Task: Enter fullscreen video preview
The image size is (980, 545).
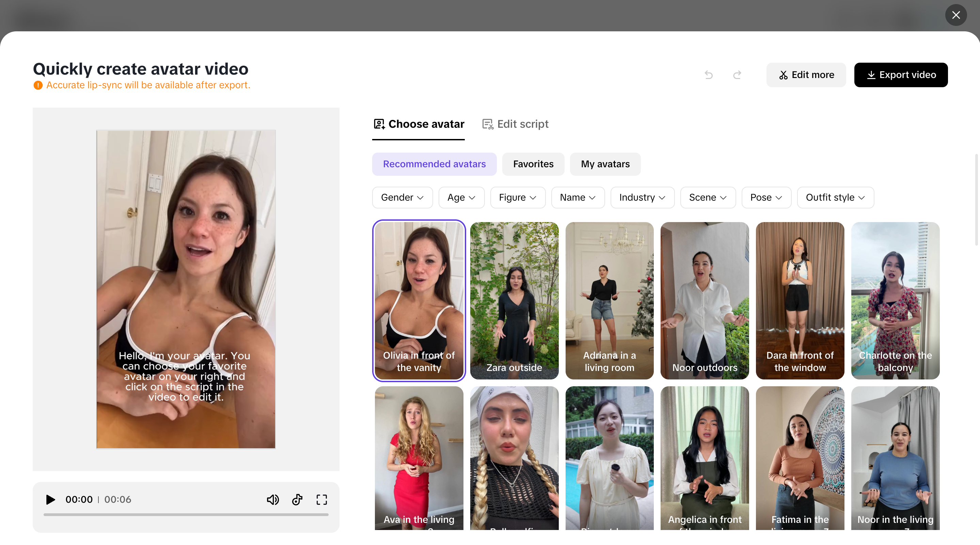Action: 321,499
